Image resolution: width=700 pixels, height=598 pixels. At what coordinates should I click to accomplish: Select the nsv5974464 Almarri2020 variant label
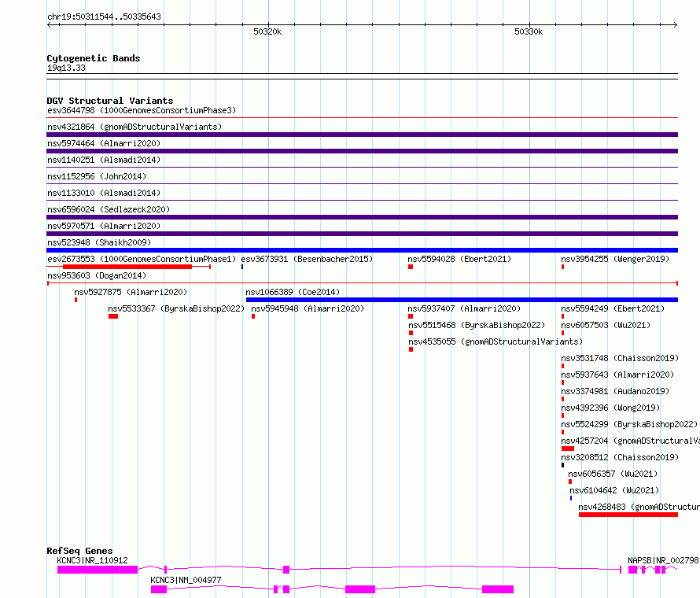click(104, 143)
